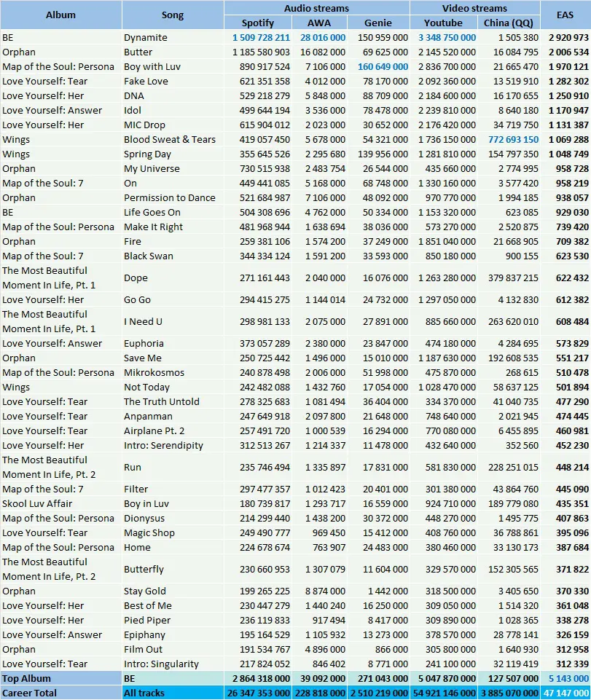The width and height of the screenshot is (591, 700).
Task: Select the song Permission to Dance
Action: tap(170, 198)
